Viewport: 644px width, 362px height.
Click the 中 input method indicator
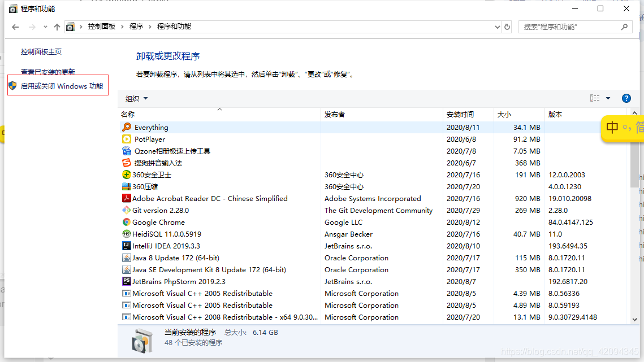coord(612,128)
